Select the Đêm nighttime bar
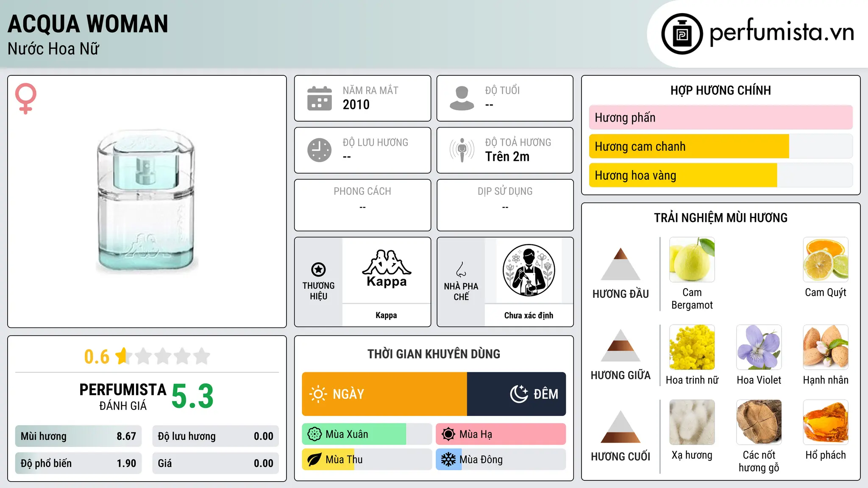Image resolution: width=868 pixels, height=488 pixels. coord(516,394)
